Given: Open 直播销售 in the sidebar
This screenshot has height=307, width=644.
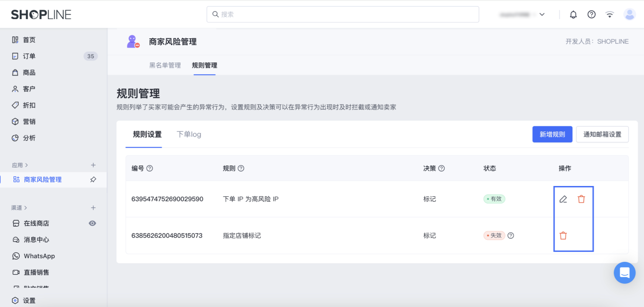Looking at the screenshot, I should click(x=37, y=273).
